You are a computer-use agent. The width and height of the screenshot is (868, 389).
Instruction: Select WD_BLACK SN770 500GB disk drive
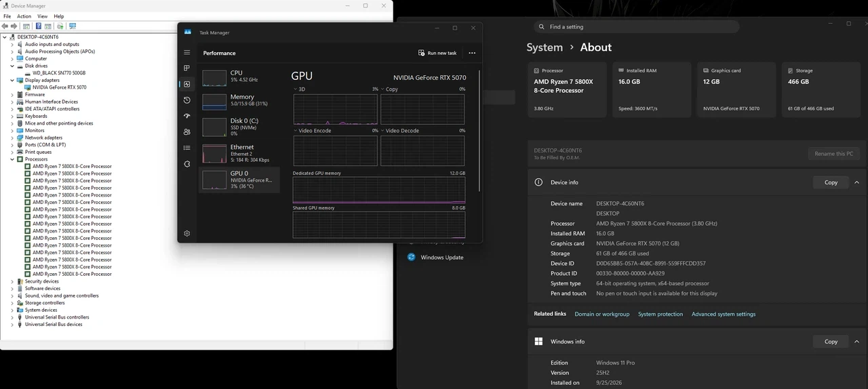click(x=59, y=73)
